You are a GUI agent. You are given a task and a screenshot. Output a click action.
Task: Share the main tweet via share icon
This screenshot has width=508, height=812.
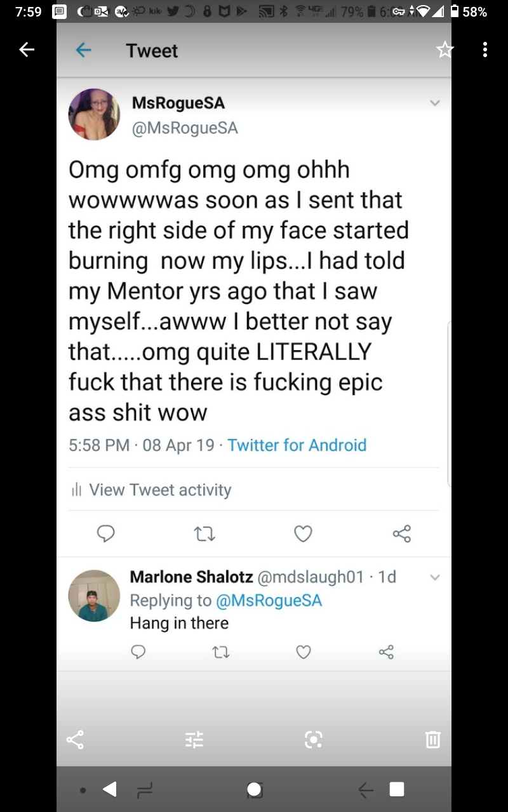(402, 534)
